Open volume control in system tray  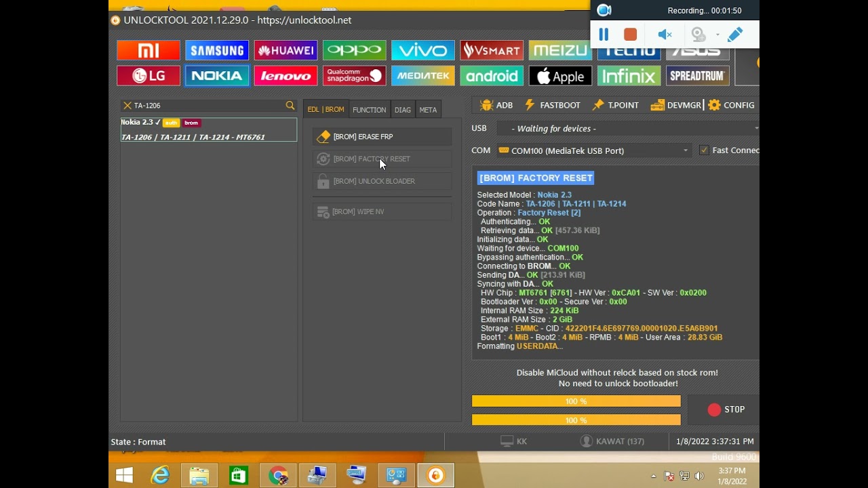[x=699, y=476]
